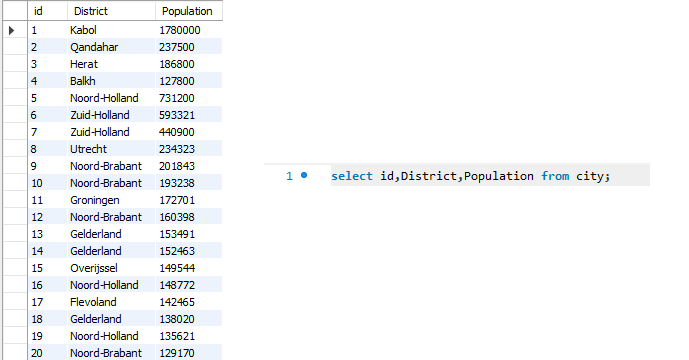Select the Overijssel district cell
The width and height of the screenshot is (689, 360).
[111, 268]
